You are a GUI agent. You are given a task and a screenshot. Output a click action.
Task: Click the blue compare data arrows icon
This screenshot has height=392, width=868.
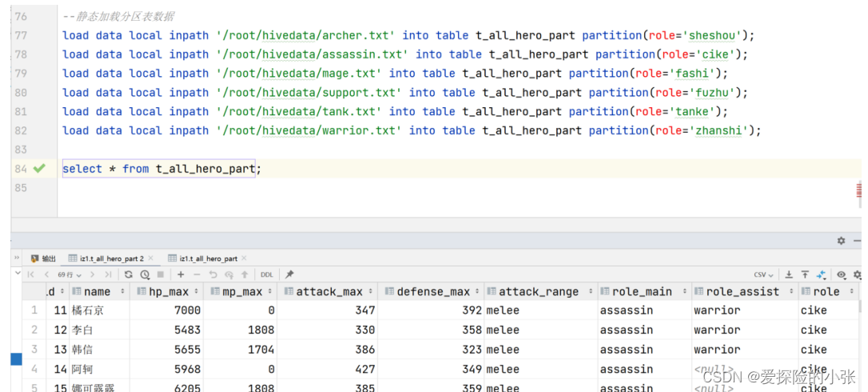[x=822, y=274]
